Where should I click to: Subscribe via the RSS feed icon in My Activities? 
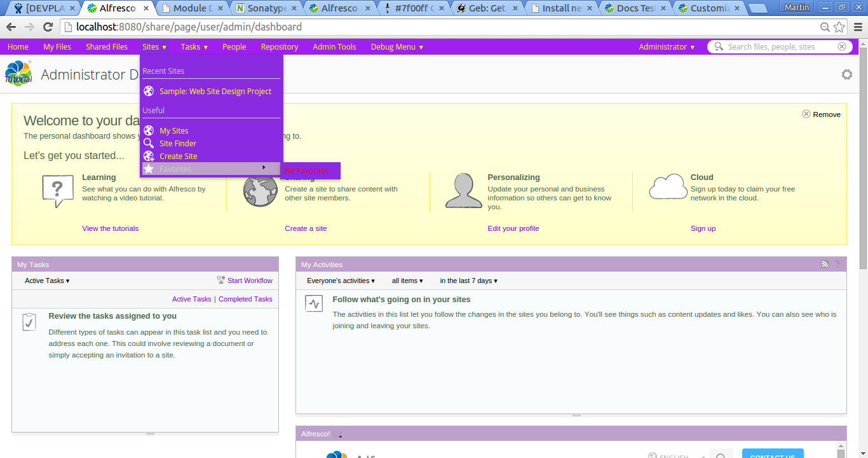(x=825, y=263)
